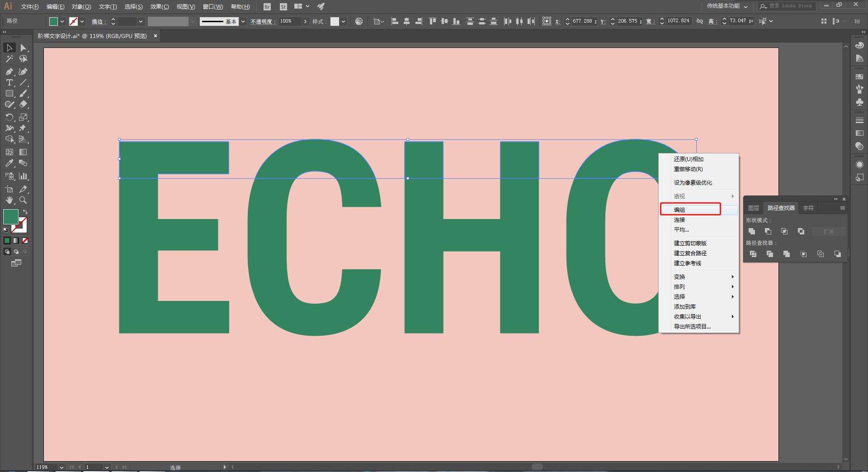Select the Scale tool
The width and height of the screenshot is (868, 472).
coord(24,117)
